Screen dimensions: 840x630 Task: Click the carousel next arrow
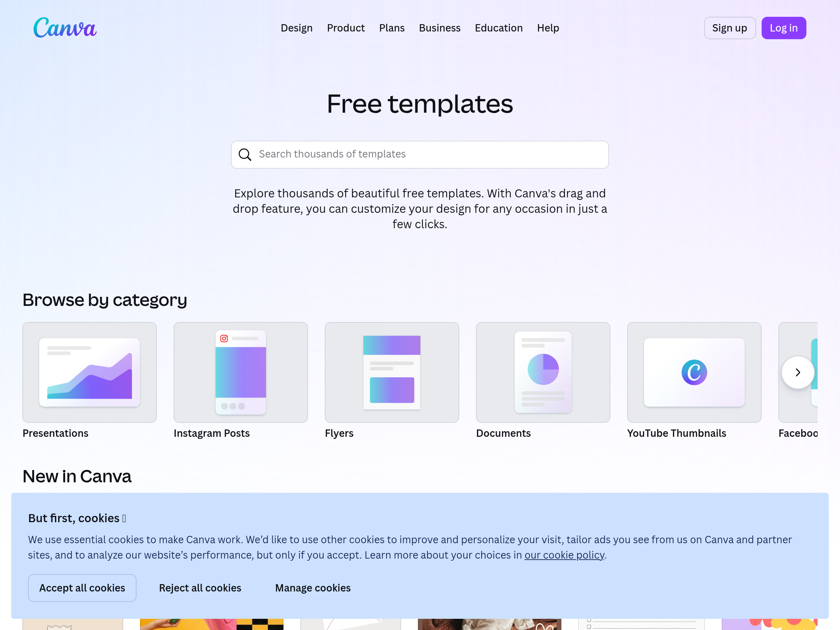[798, 372]
